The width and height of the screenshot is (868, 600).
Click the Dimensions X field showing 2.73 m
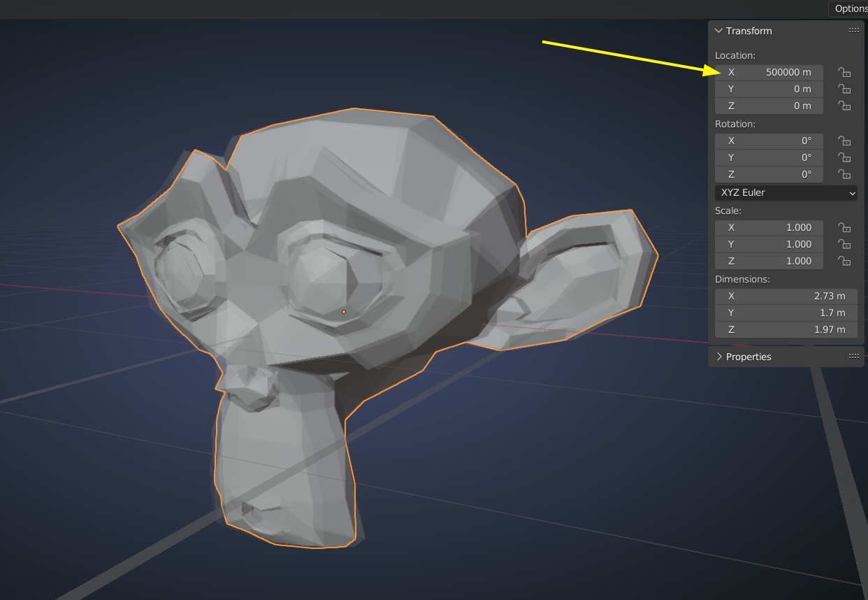(786, 296)
